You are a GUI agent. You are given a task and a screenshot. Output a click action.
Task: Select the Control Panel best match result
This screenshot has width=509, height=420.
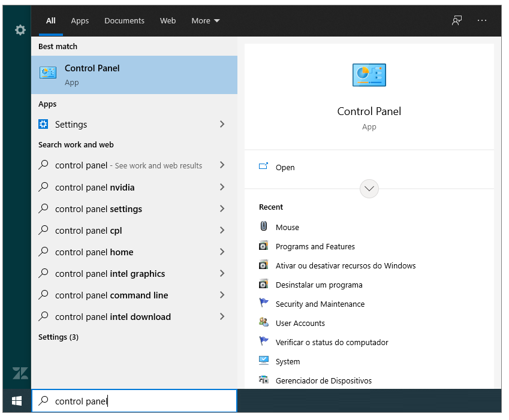(x=134, y=75)
